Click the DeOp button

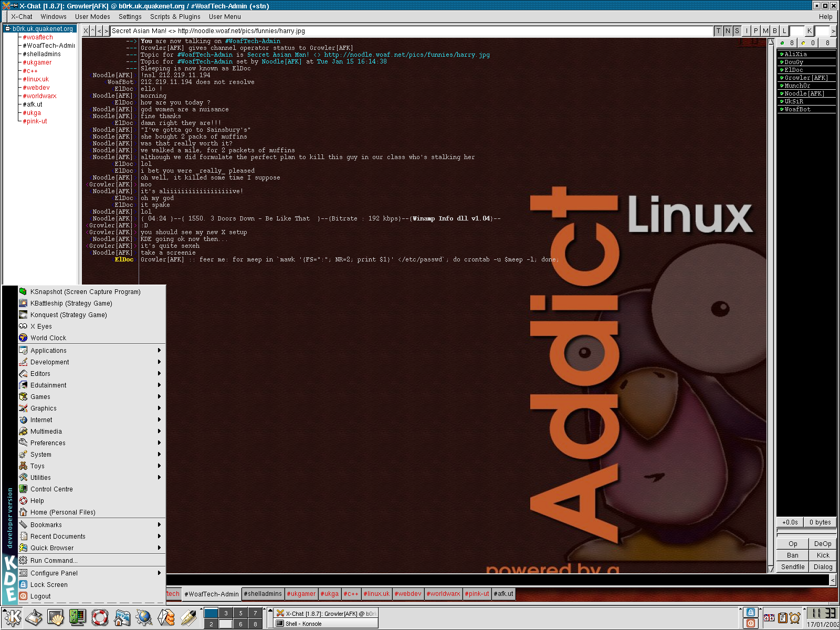coord(823,544)
